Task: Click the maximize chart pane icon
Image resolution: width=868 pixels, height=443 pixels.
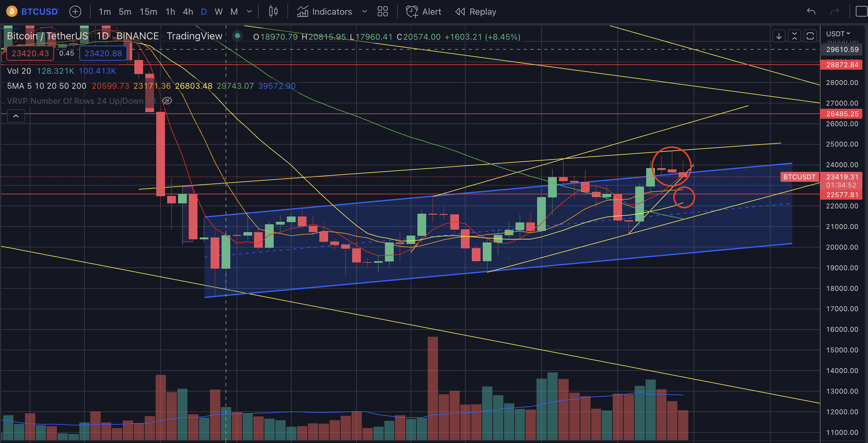Action: coord(810,36)
